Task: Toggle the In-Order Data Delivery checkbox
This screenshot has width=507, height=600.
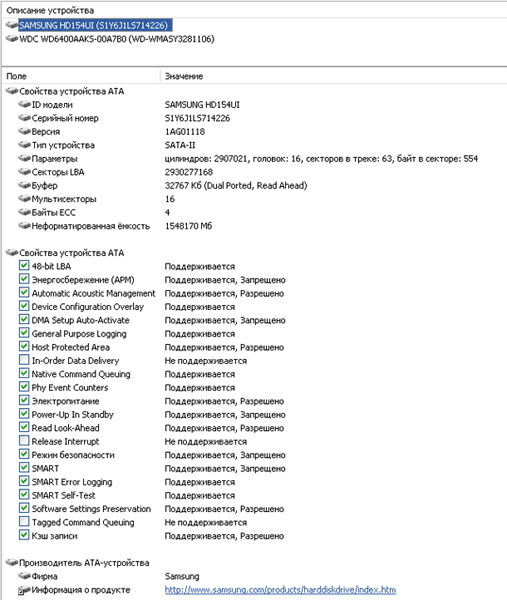Action: click(24, 360)
